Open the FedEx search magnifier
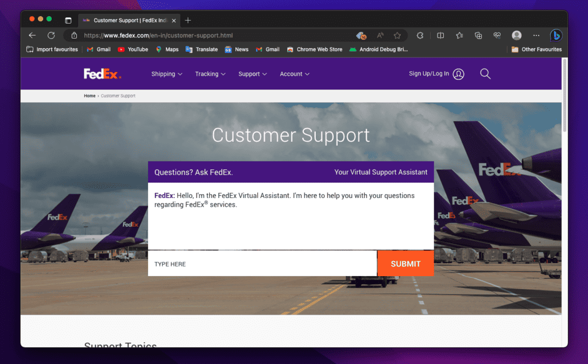Image resolution: width=588 pixels, height=364 pixels. (x=485, y=73)
